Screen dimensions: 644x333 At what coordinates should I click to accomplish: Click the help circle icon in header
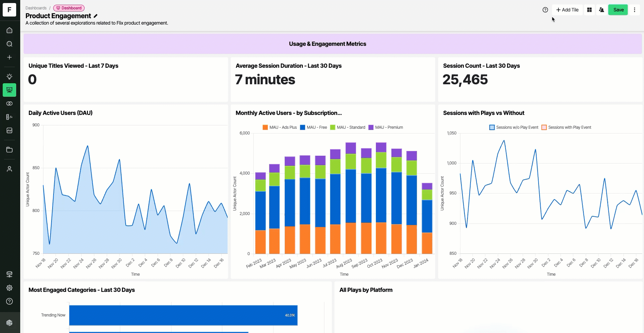click(545, 10)
